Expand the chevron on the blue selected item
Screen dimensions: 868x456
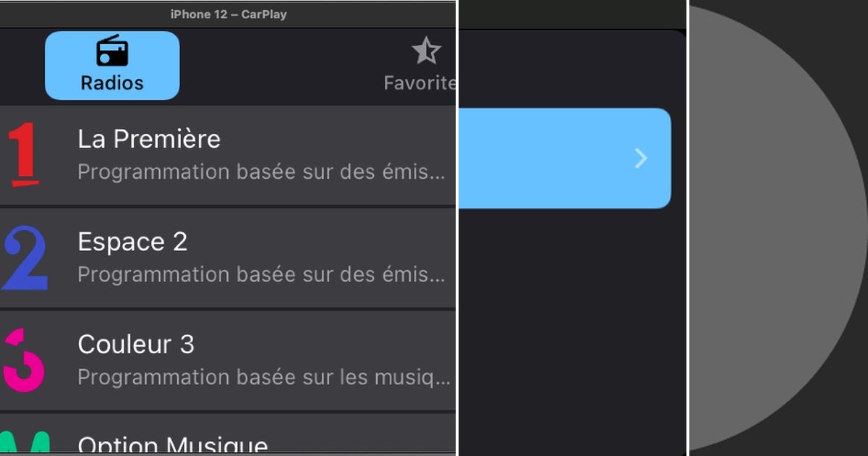639,158
